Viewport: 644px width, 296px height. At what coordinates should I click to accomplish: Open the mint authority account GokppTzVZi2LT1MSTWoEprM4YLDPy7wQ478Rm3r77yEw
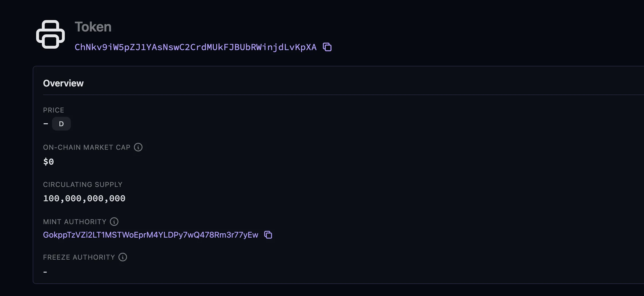pyautogui.click(x=151, y=234)
